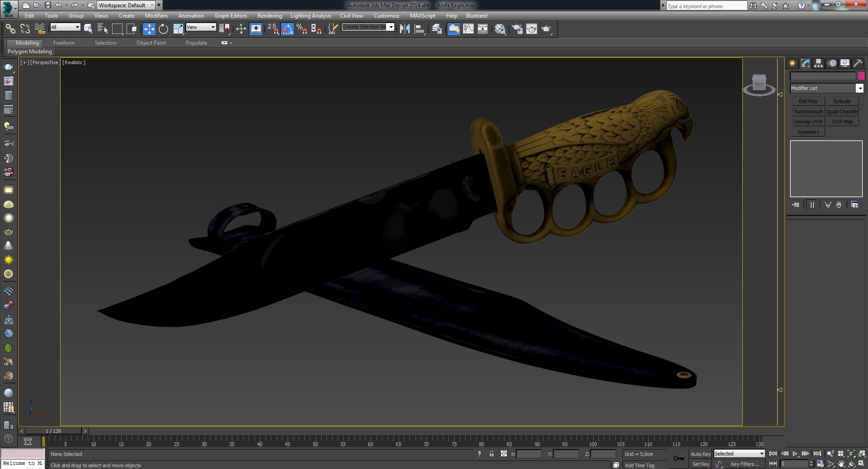
Task: Open the Create Selection Set dropdown
Action: (368, 27)
